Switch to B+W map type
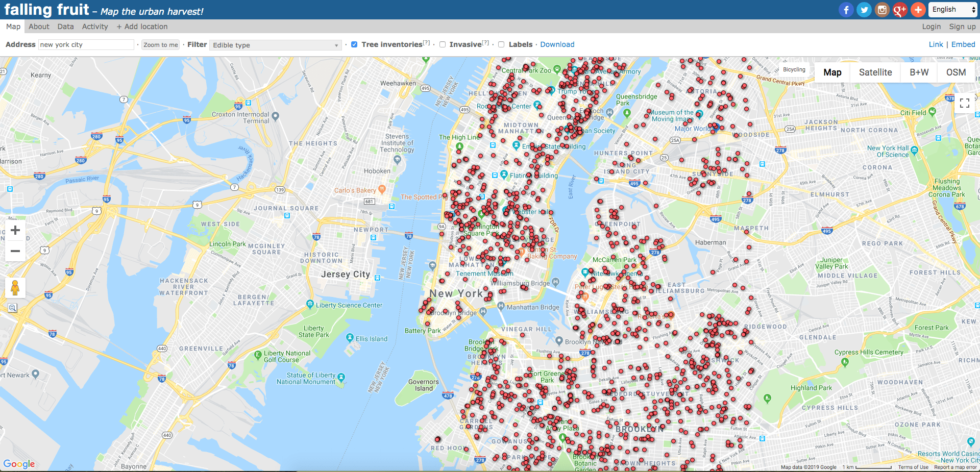 click(x=919, y=72)
